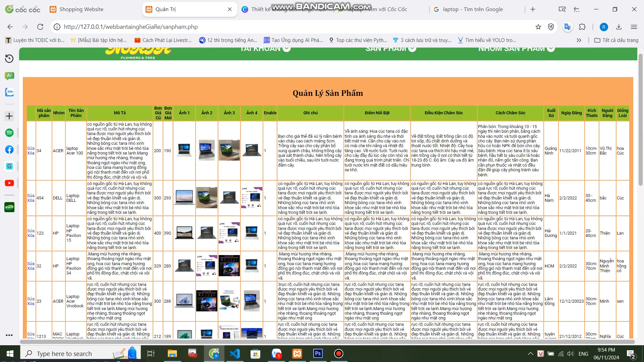The width and height of the screenshot is (644, 362).
Task: Open the history icon in sidebar
Action: click(x=9, y=59)
